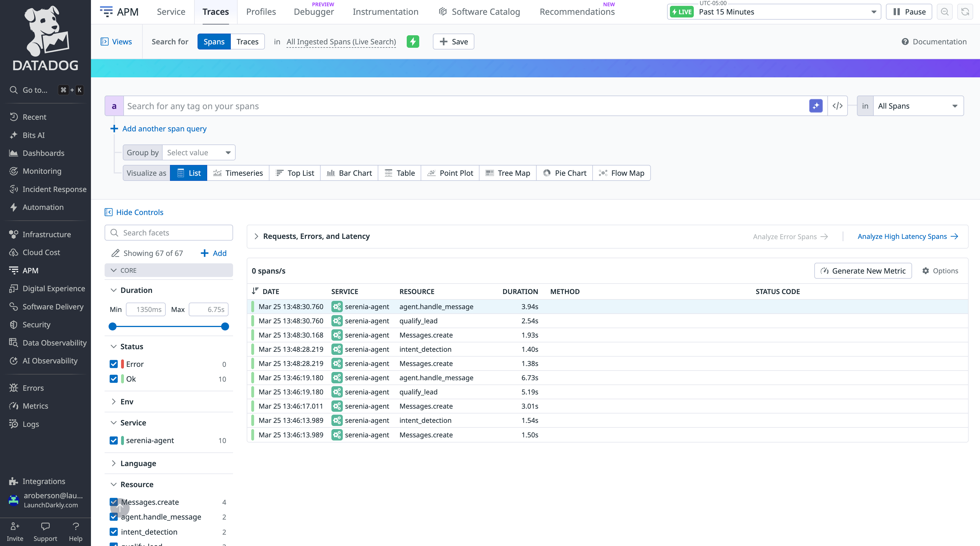Screen dimensions: 980x546
Task: Open the Past 15 Minutes time dropdown
Action: (x=774, y=12)
